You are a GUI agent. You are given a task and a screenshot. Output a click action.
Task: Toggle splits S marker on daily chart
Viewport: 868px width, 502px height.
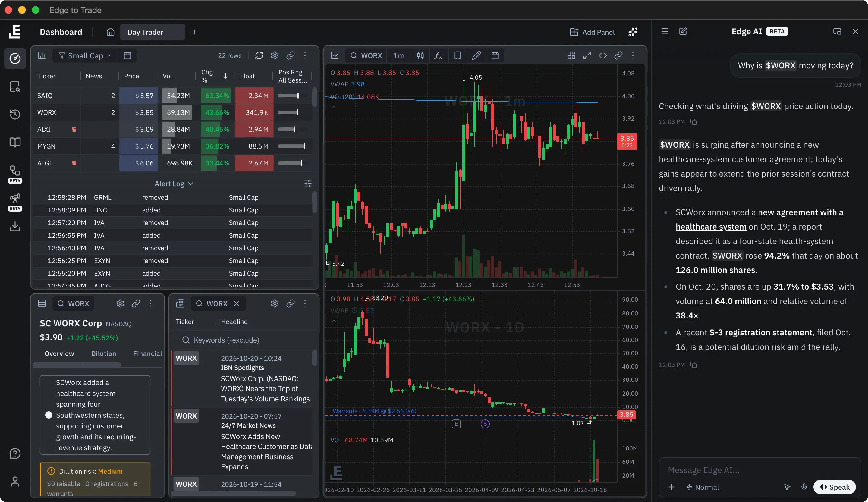(485, 424)
